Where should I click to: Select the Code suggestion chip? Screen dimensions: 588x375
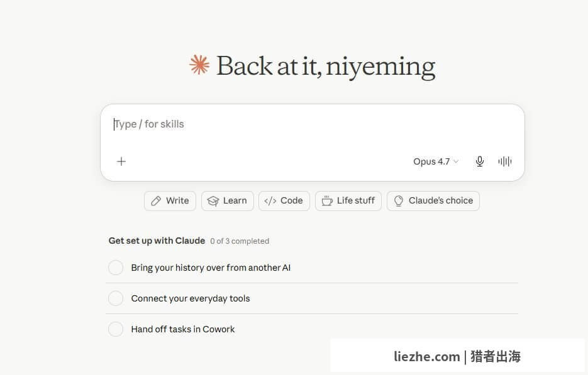tap(284, 201)
